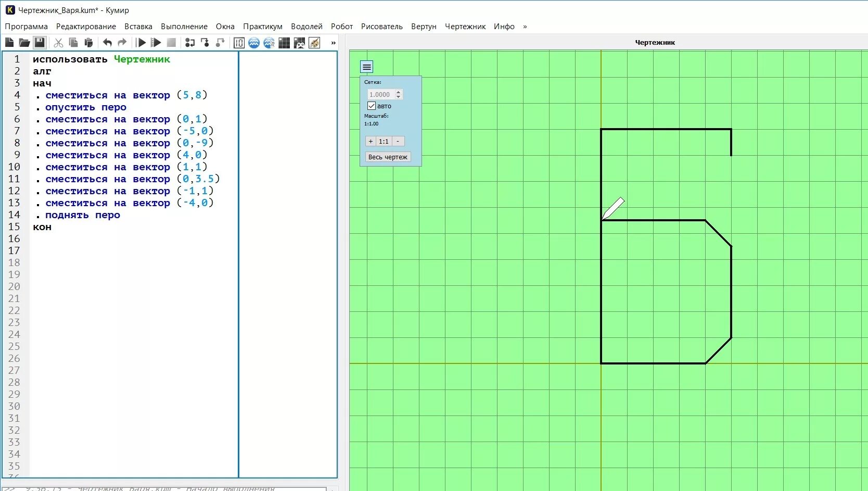Viewport: 868px width, 491px height.
Task: Open Vodoley actor window icon
Action: click(x=254, y=43)
